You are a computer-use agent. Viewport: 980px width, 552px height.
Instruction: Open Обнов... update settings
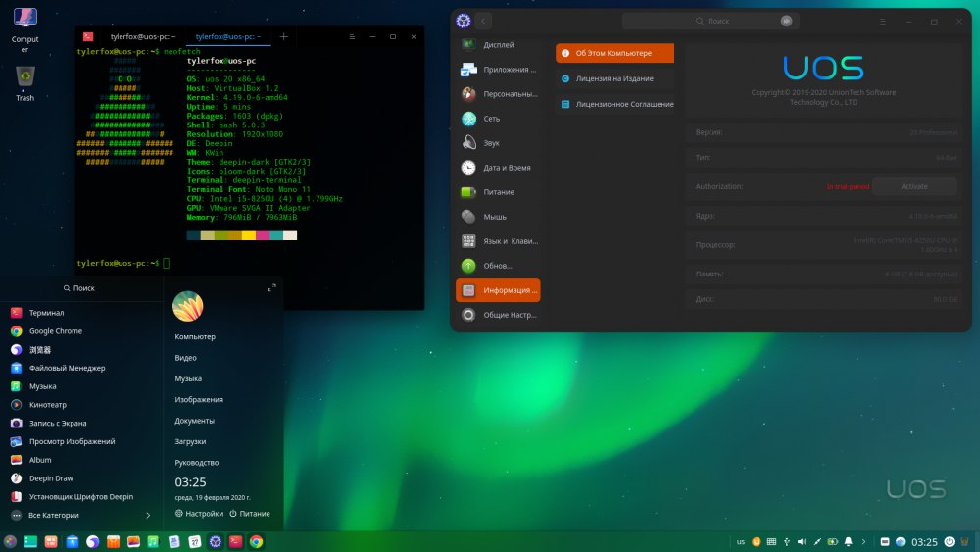498,266
